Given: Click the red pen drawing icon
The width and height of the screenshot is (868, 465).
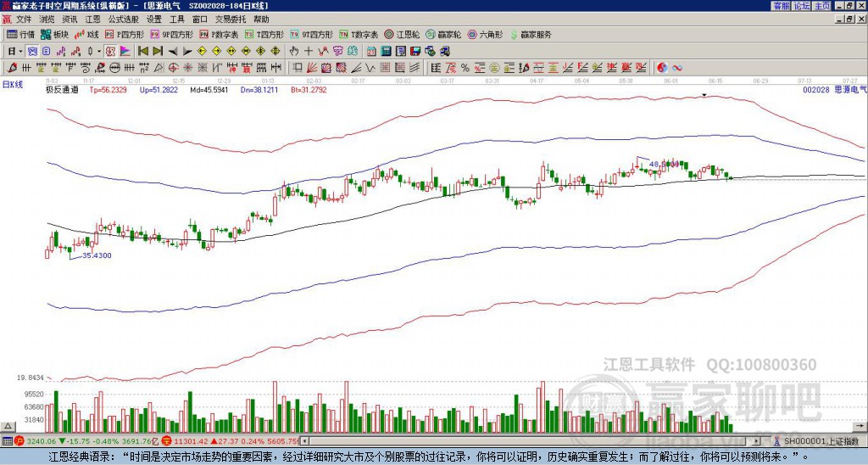Looking at the screenshot, I should click(x=11, y=68).
